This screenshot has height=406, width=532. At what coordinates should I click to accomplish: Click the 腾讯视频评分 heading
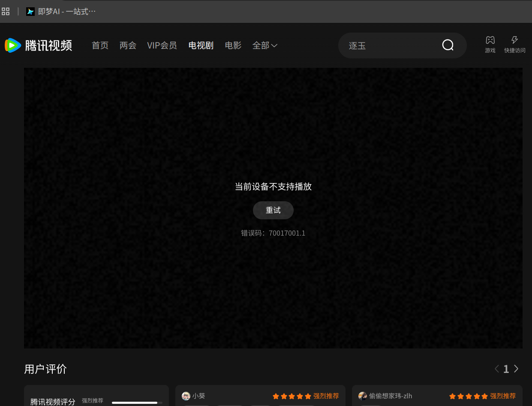[x=53, y=402]
